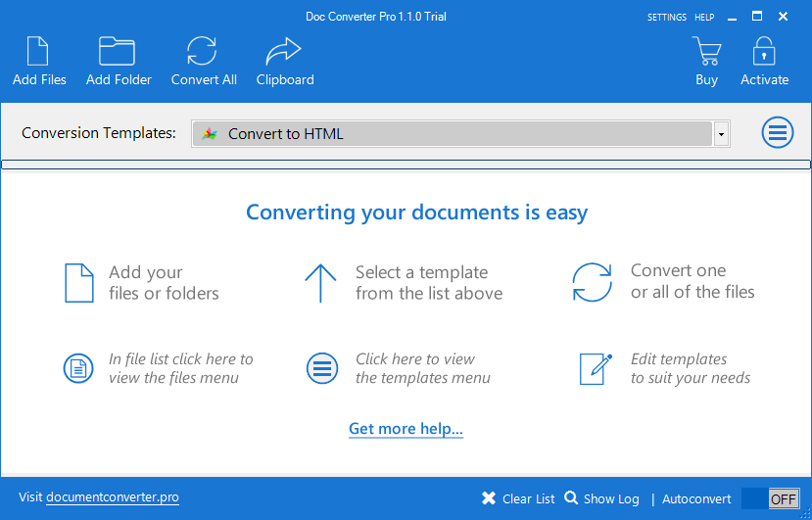Click 'Convert one or all of the files' text
The image size is (812, 520).
coord(693,281)
